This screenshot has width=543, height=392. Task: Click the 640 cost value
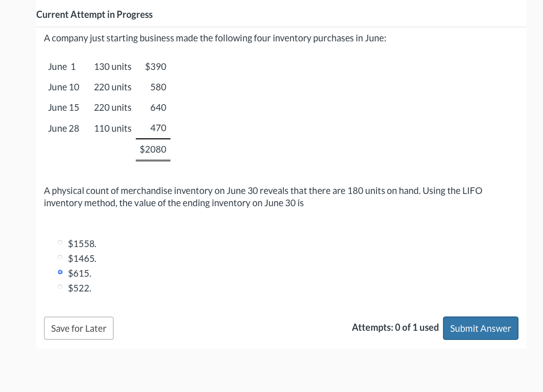(x=158, y=107)
